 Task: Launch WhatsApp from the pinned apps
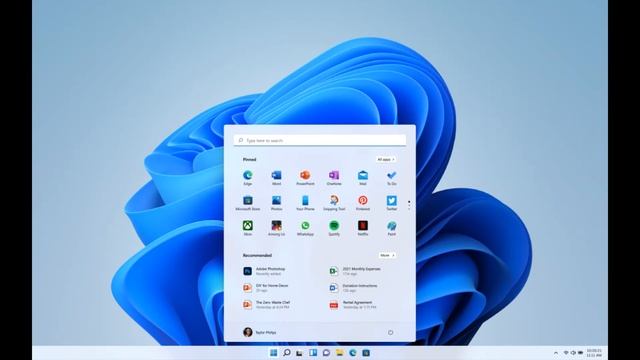[305, 228]
